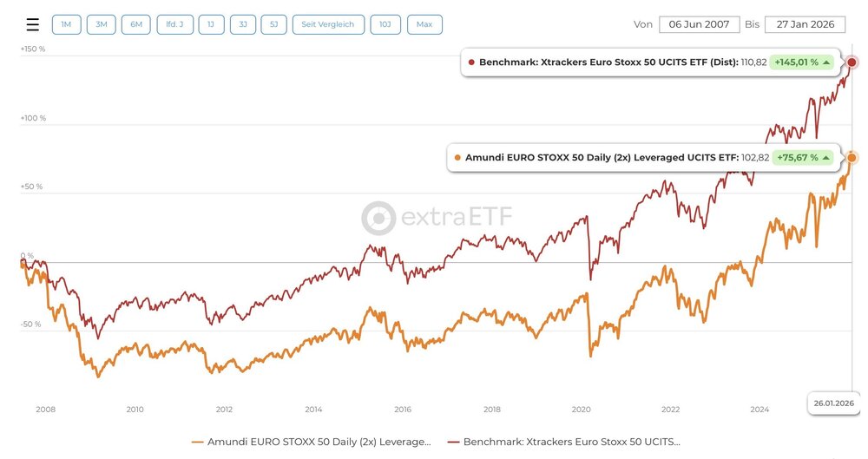Viewport: 868px width, 459px height.
Task: Show the 5J time period
Action: coord(273,24)
